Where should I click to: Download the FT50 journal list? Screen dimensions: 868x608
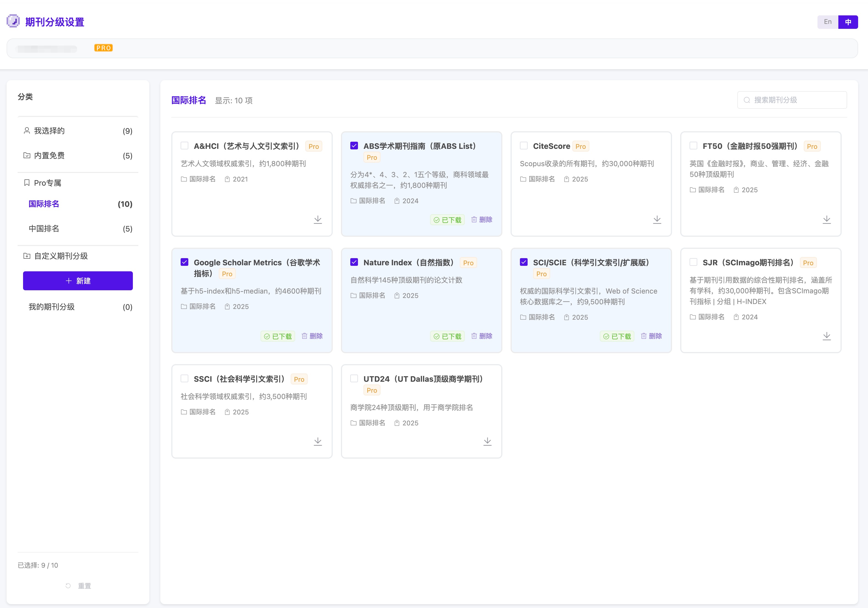(x=827, y=220)
